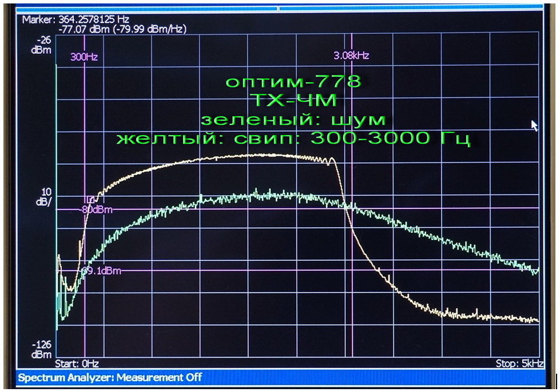Click the -80dBm horizontal line label
Screen dimensions: 560x392
tap(96, 209)
